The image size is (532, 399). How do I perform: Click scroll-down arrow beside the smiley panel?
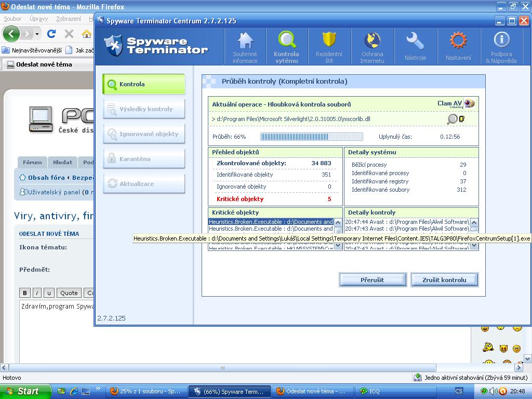(x=528, y=358)
